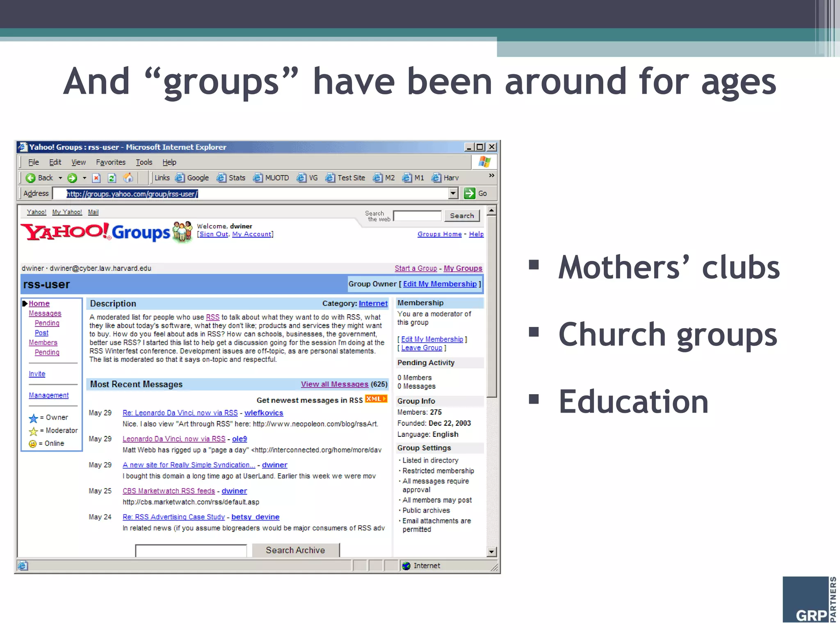Click the IE page icon in status bar
Image resolution: width=840 pixels, height=630 pixels.
tap(23, 566)
